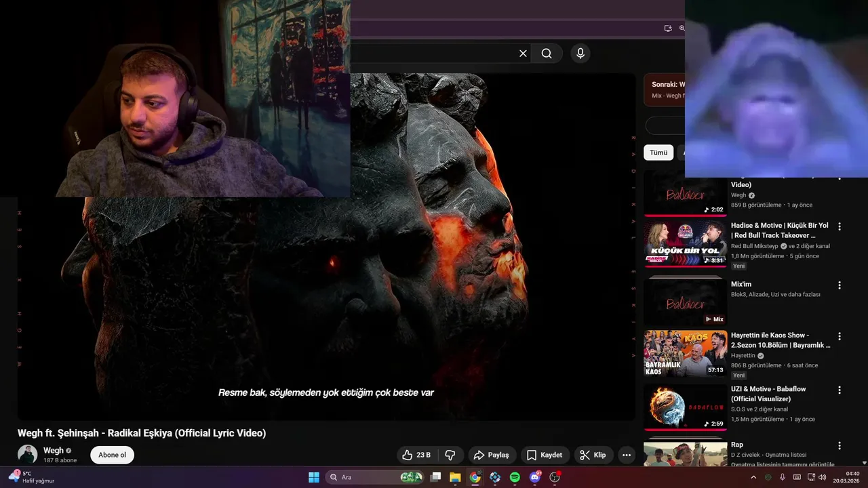This screenshot has height=488, width=868.
Task: Open the network status tray icon
Action: point(811,477)
